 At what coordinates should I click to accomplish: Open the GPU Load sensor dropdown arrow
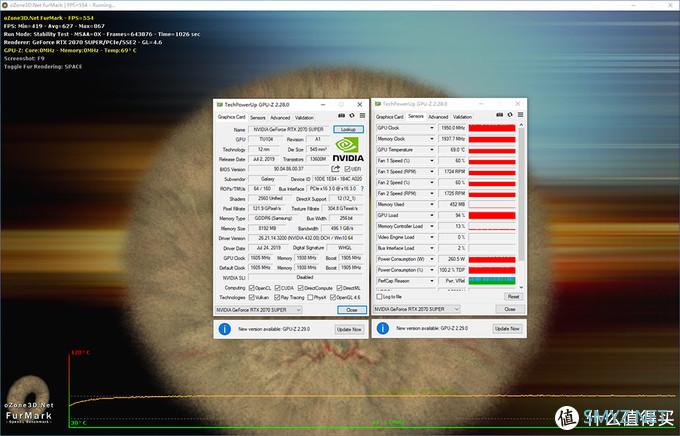pos(432,215)
